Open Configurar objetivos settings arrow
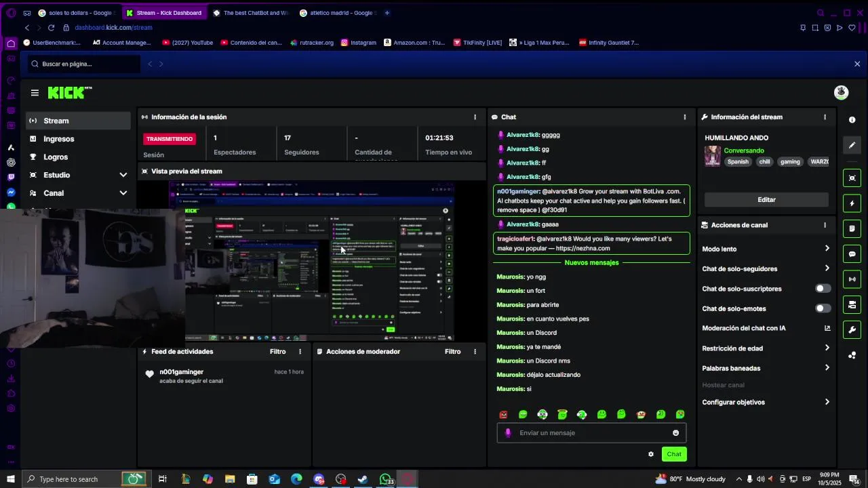 pos(827,402)
